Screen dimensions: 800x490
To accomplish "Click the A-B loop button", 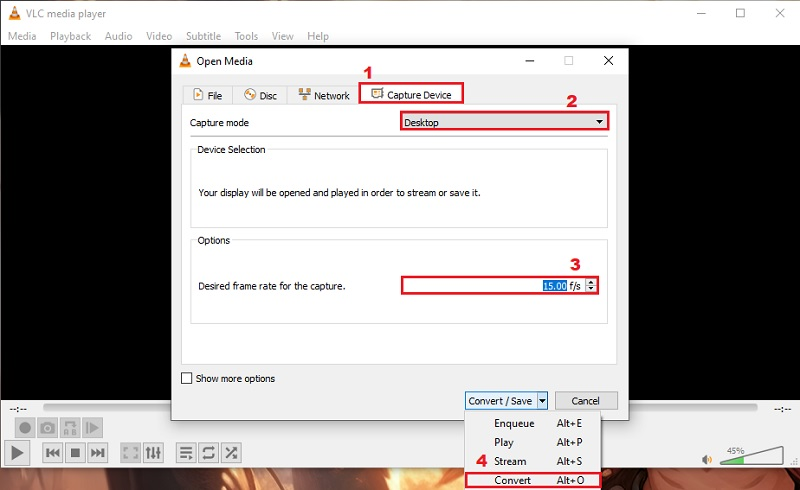I will [70, 428].
